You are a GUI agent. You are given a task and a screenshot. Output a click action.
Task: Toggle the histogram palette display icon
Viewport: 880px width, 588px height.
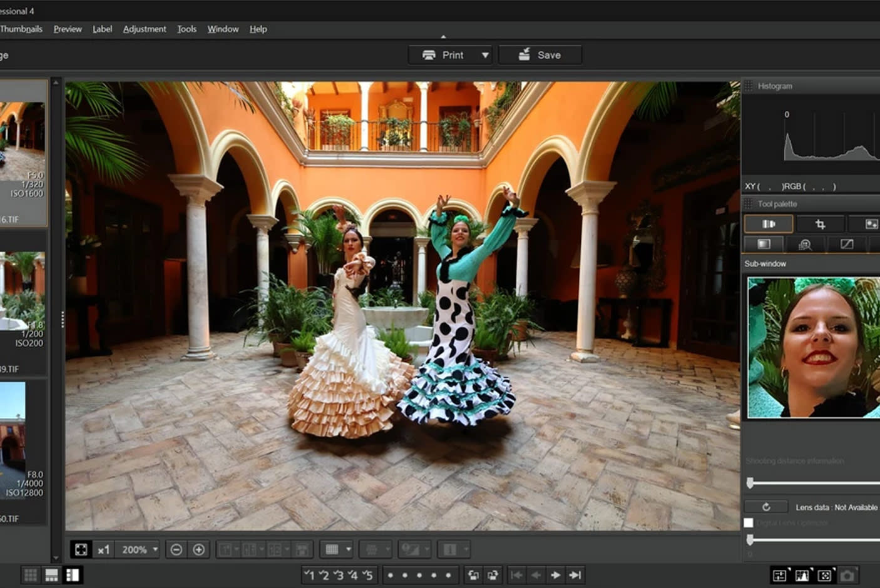point(802,575)
